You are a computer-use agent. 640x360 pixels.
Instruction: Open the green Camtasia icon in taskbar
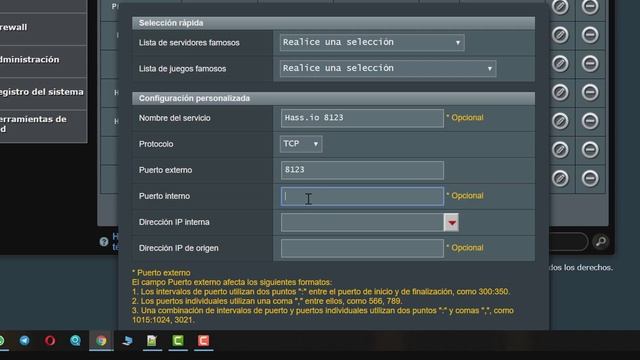point(178,340)
